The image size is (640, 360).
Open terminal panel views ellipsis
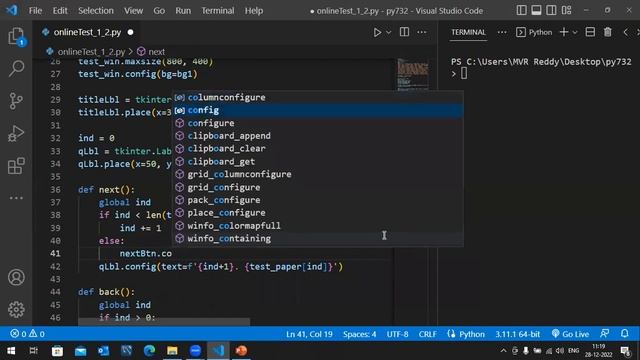tap(502, 32)
